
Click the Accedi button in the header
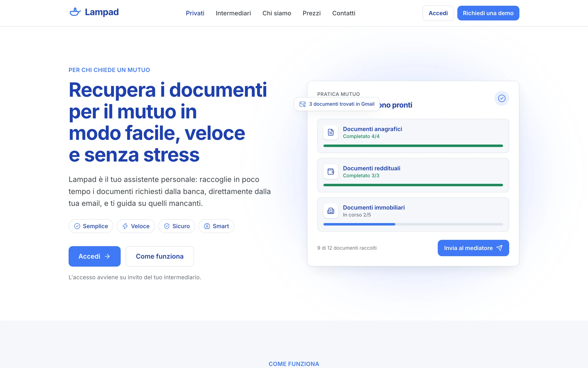click(438, 13)
